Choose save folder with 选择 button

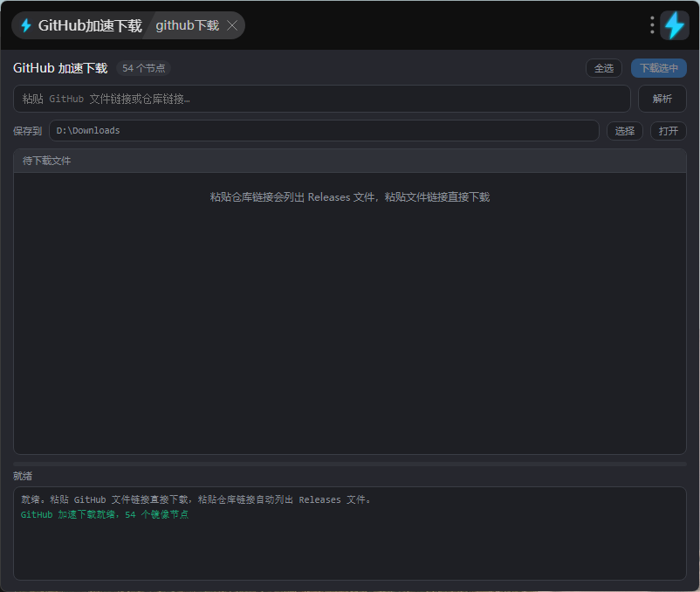(x=625, y=131)
